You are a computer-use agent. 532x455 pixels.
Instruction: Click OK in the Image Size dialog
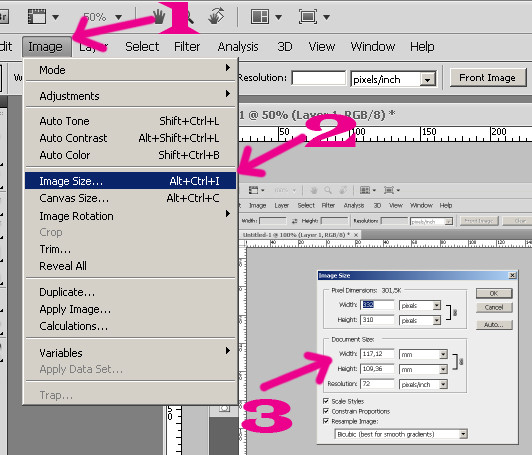(x=494, y=293)
